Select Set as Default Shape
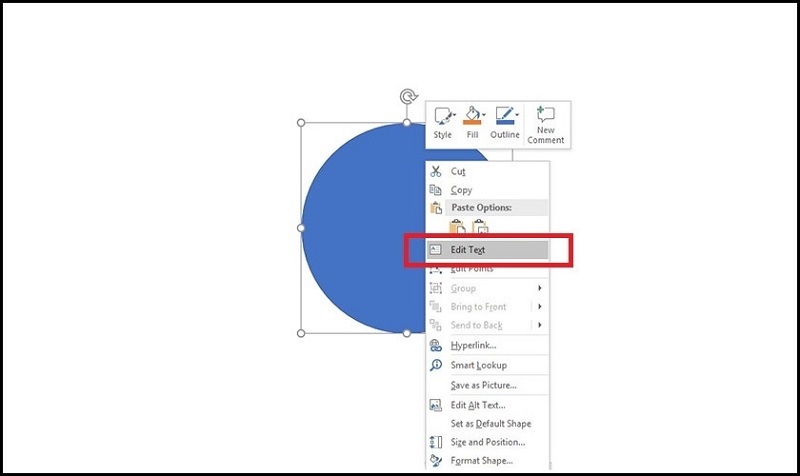The image size is (800, 476). coord(491,424)
